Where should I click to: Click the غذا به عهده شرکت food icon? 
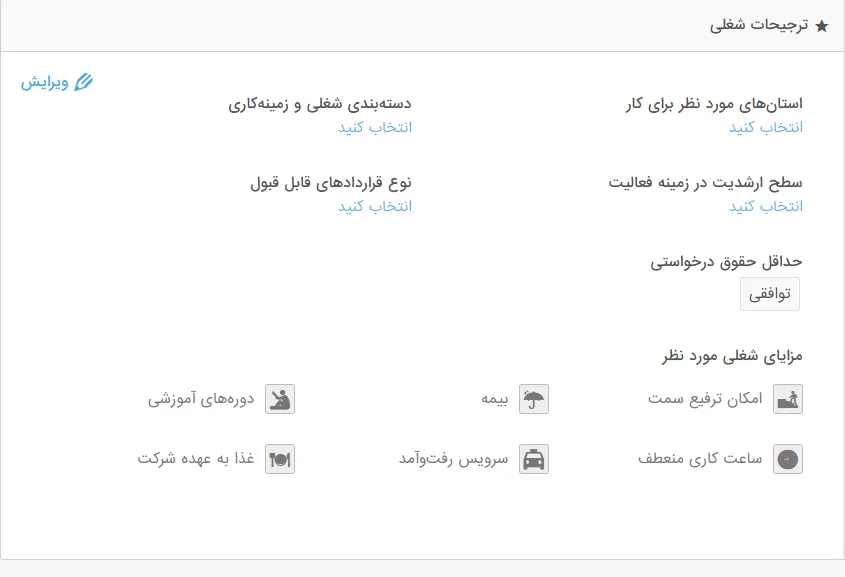point(280,459)
